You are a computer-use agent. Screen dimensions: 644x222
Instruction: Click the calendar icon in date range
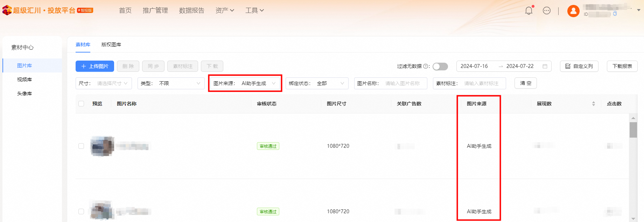[545, 66]
